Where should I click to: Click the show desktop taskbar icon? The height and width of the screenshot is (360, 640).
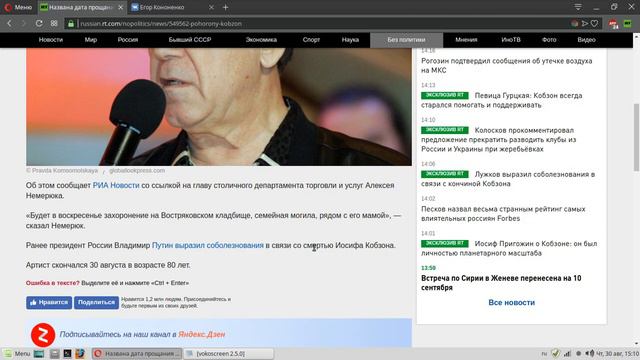pyautogui.click(x=39, y=353)
